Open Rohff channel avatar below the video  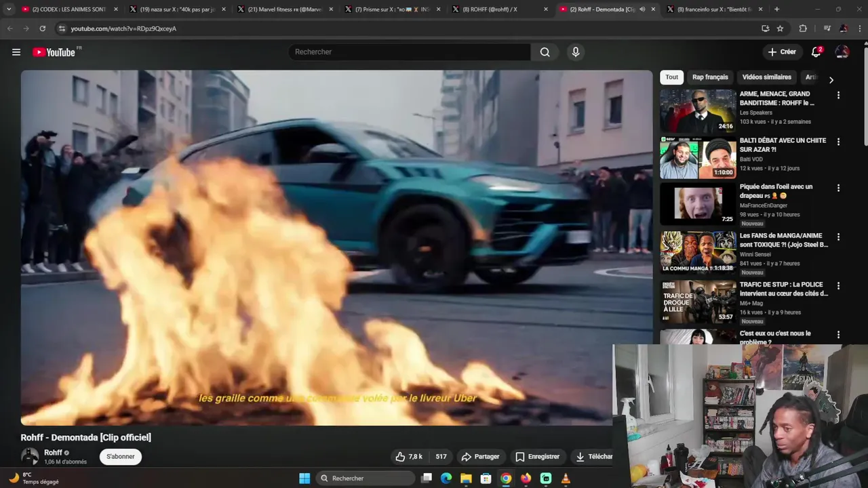[30, 456]
